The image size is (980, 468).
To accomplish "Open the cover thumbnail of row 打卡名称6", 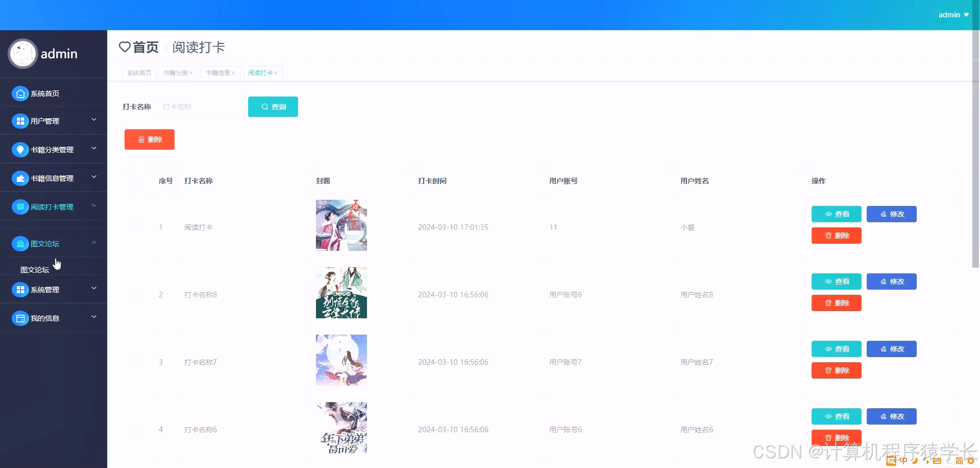I will 341,428.
